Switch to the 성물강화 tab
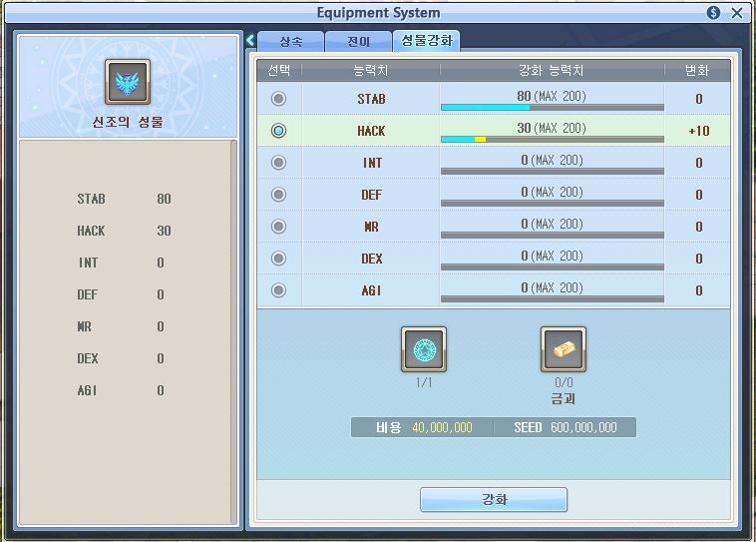The height and width of the screenshot is (542, 756). point(427,41)
